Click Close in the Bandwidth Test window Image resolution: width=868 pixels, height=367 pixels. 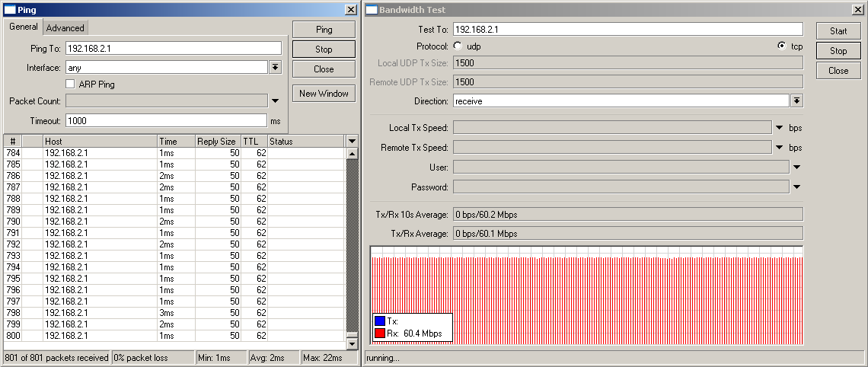(x=838, y=70)
